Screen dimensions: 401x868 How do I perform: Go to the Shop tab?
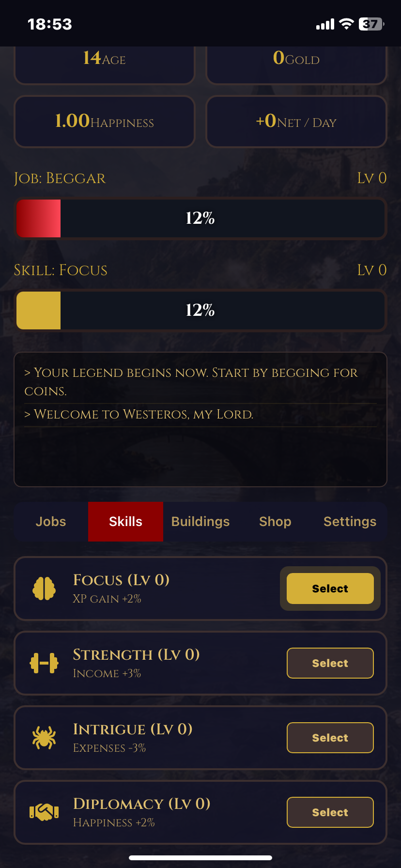(x=275, y=522)
